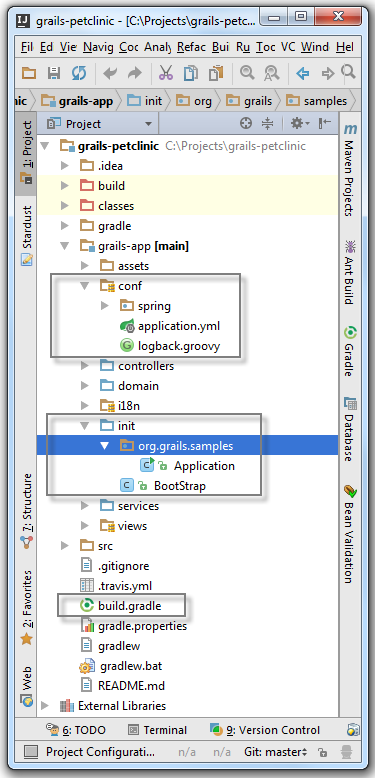Click the Save All toolbar icon

(x=54, y=74)
